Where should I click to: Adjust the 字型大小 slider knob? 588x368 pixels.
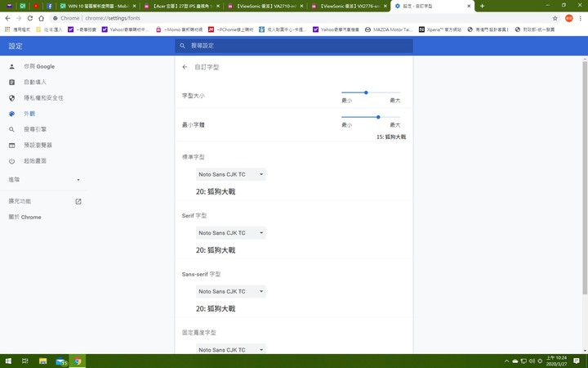[x=366, y=92]
